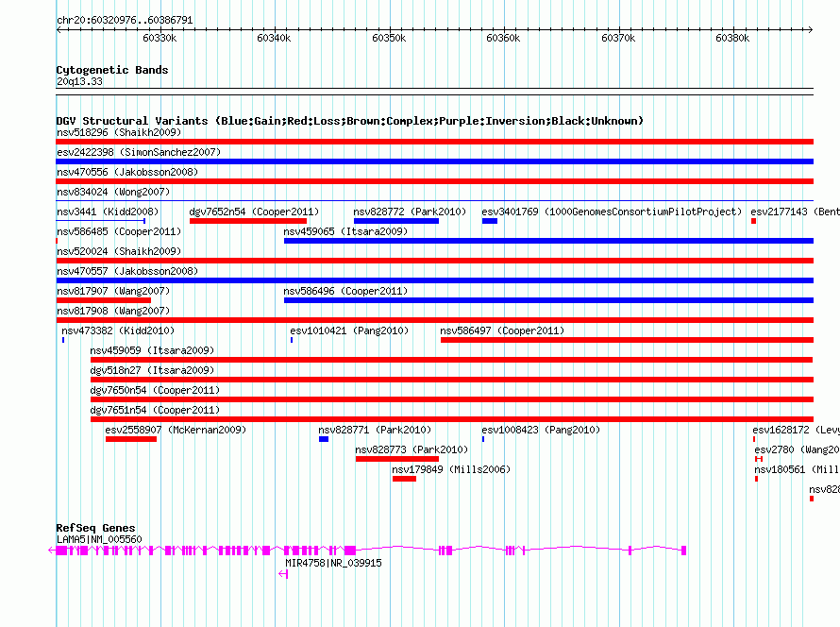This screenshot has width=840, height=627.
Task: Click the 60380k ruler label
Action: click(732, 38)
